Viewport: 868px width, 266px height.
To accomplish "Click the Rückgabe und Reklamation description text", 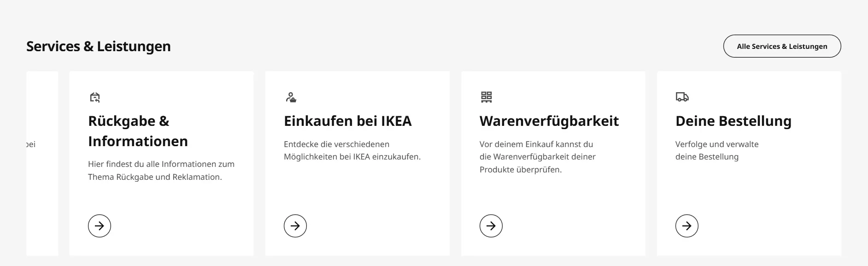I will (161, 171).
